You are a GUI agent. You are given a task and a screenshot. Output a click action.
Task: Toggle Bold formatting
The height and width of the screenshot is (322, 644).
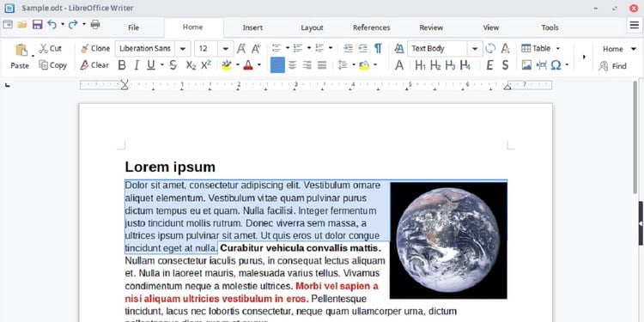[122, 65]
